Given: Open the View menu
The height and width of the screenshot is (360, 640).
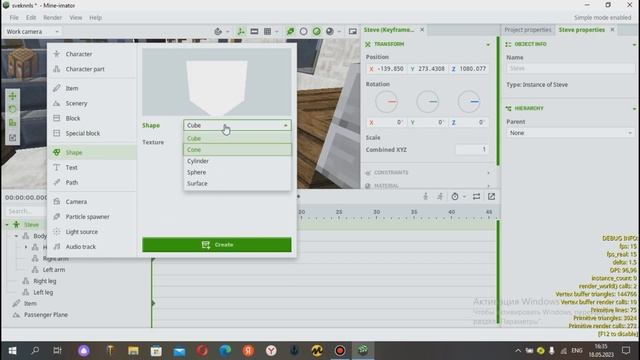Looking at the screenshot, I should [x=76, y=18].
